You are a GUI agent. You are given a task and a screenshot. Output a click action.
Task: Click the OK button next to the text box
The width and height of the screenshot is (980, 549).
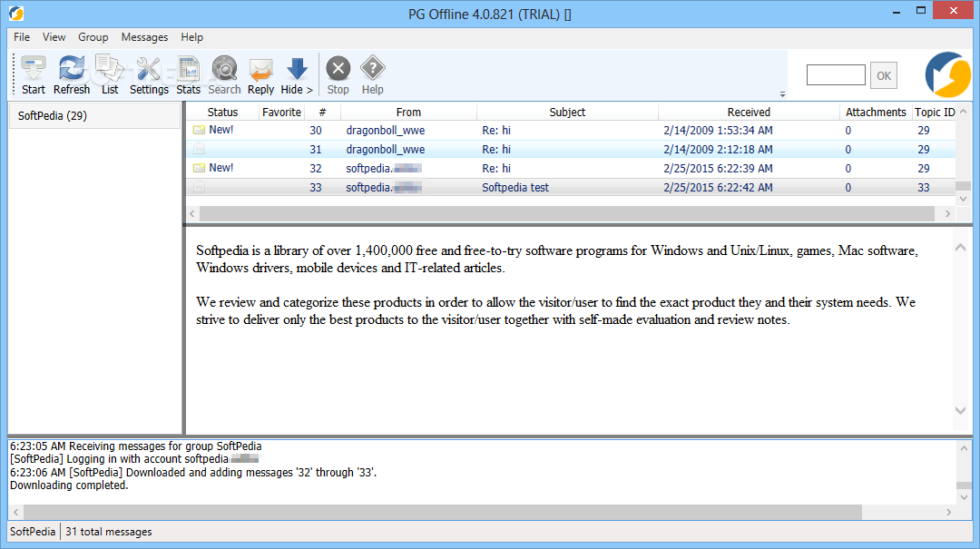(884, 75)
